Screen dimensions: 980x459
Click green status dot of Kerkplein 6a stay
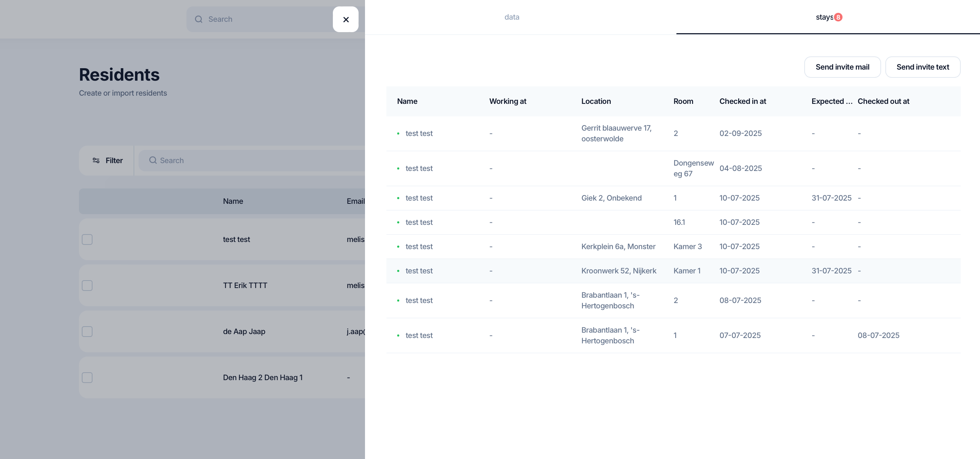tap(398, 246)
